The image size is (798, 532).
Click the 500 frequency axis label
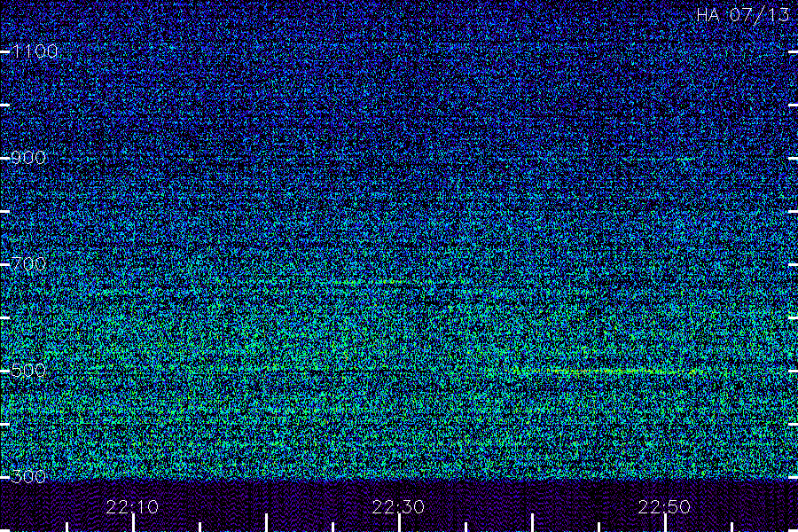[x=28, y=371]
